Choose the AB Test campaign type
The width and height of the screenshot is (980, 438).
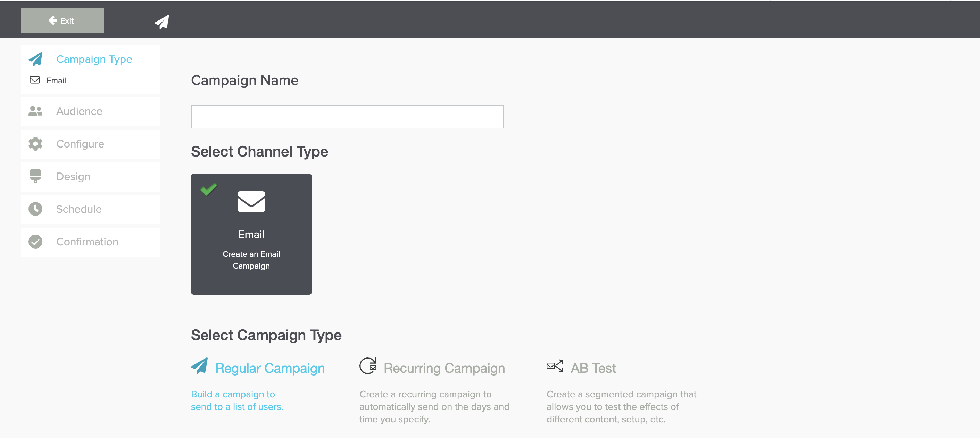(593, 368)
